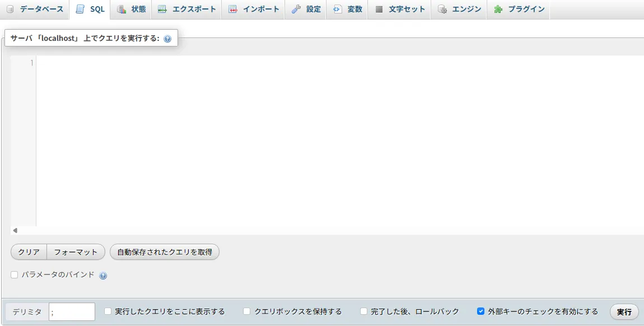The image size is (644, 326).
Task: Switch to the 文字セット tab
Action: click(400, 10)
